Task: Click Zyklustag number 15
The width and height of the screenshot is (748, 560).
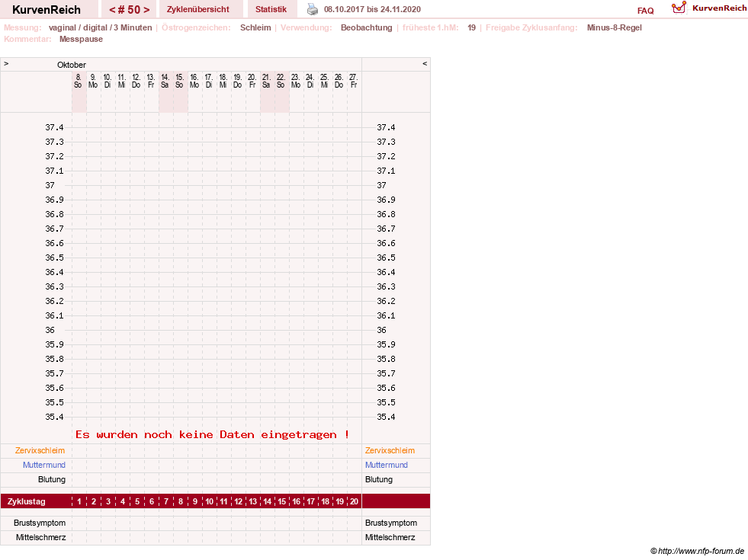Action: pos(282,501)
